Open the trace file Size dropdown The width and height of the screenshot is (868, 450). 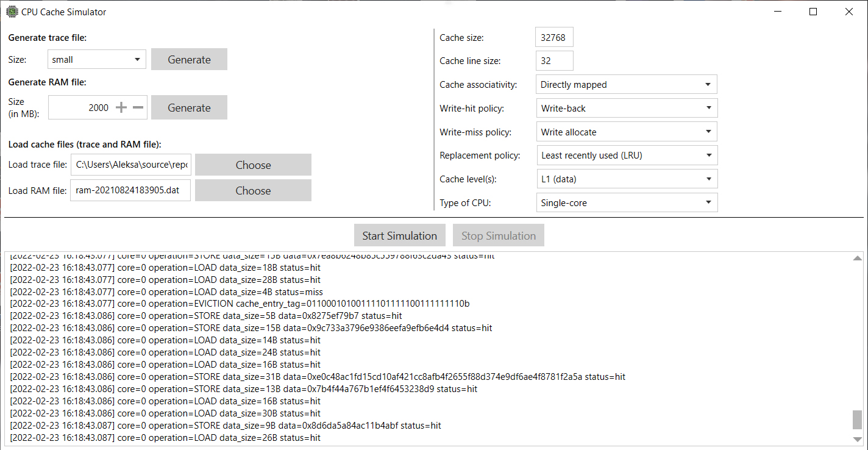pos(96,59)
